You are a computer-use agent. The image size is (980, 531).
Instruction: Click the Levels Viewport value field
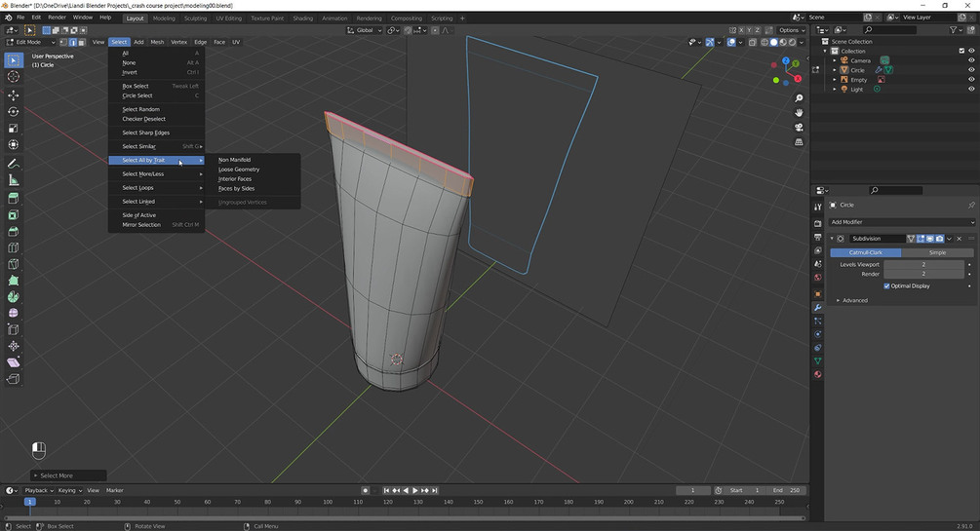point(923,264)
